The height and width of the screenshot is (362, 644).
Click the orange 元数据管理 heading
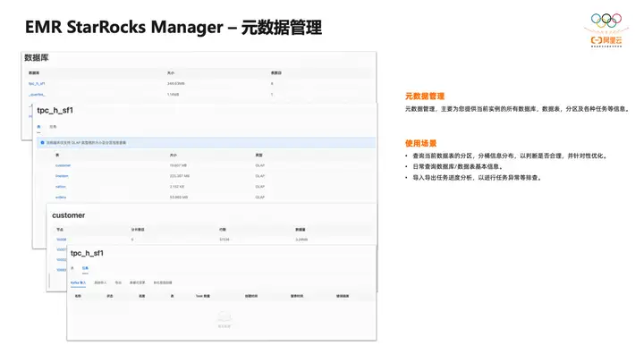[425, 97]
